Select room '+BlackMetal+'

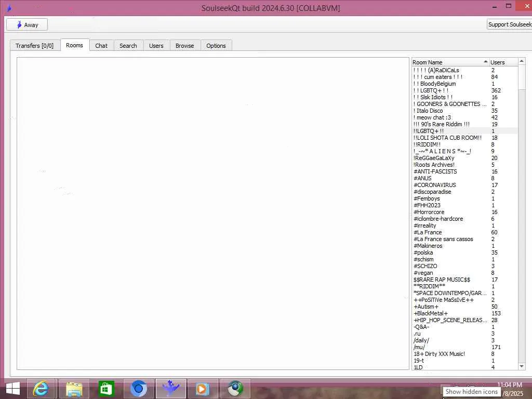[464, 313]
